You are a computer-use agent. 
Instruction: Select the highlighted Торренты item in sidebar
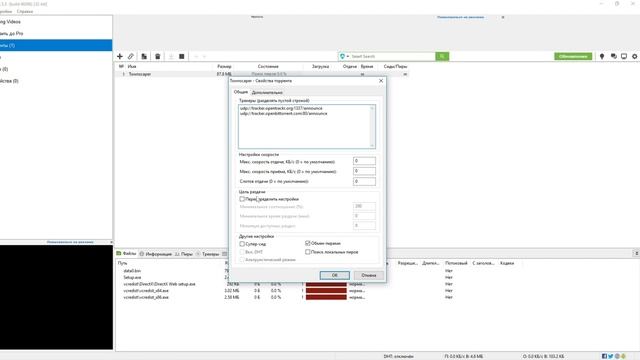[56, 45]
